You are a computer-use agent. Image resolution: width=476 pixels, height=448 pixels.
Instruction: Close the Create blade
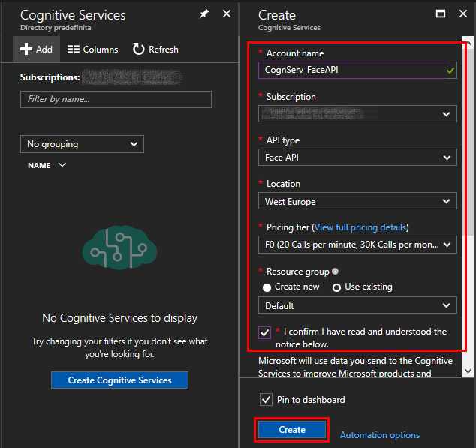(x=463, y=14)
